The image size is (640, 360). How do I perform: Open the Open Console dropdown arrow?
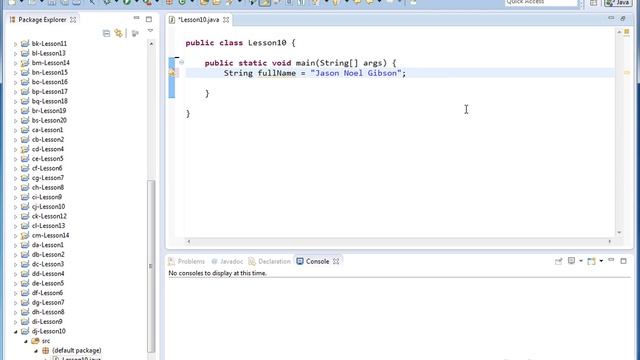[x=601, y=261]
